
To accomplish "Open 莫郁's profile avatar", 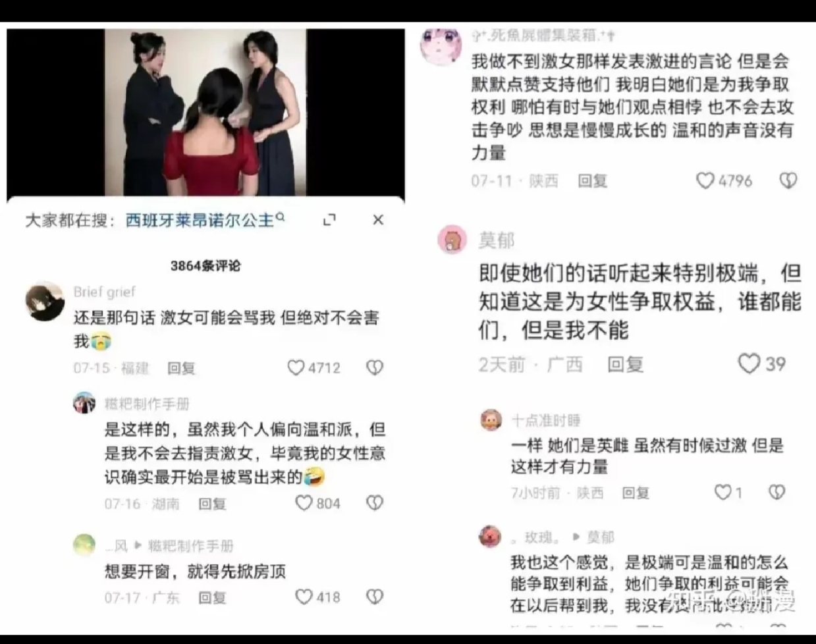I will pos(452,239).
